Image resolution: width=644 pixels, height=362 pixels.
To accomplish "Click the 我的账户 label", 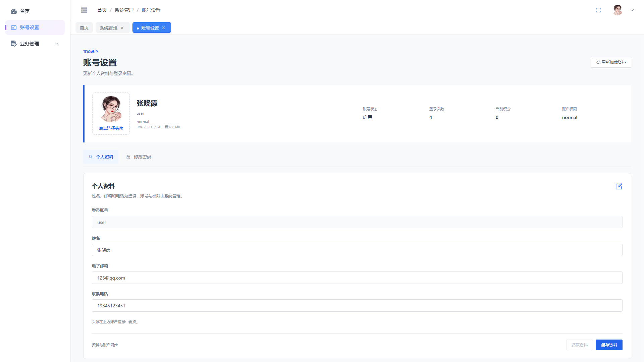I will (x=91, y=52).
